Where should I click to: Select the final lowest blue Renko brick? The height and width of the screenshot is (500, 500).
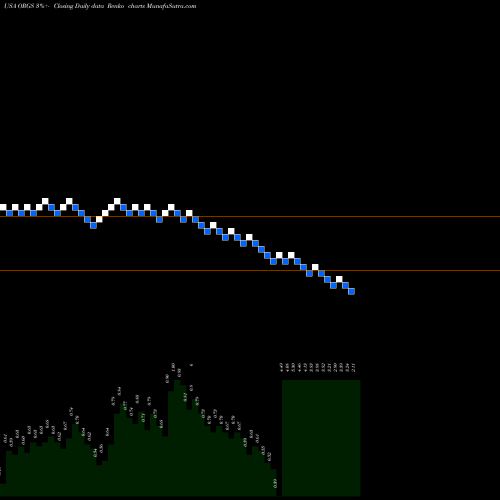click(351, 291)
